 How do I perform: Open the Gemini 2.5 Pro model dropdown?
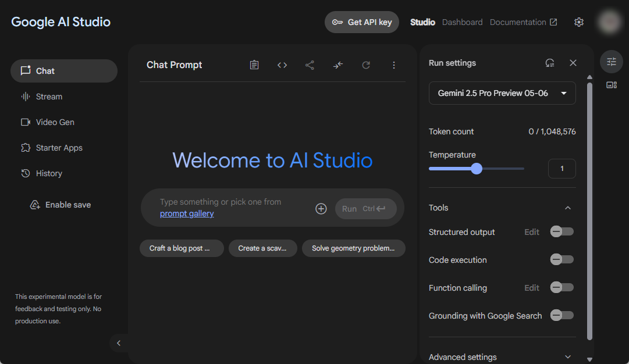tap(502, 93)
